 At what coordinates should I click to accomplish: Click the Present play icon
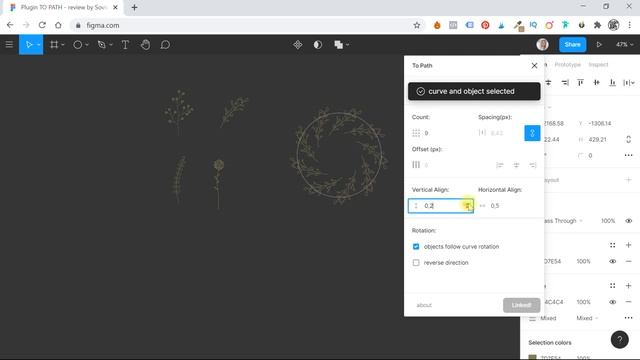(x=599, y=44)
